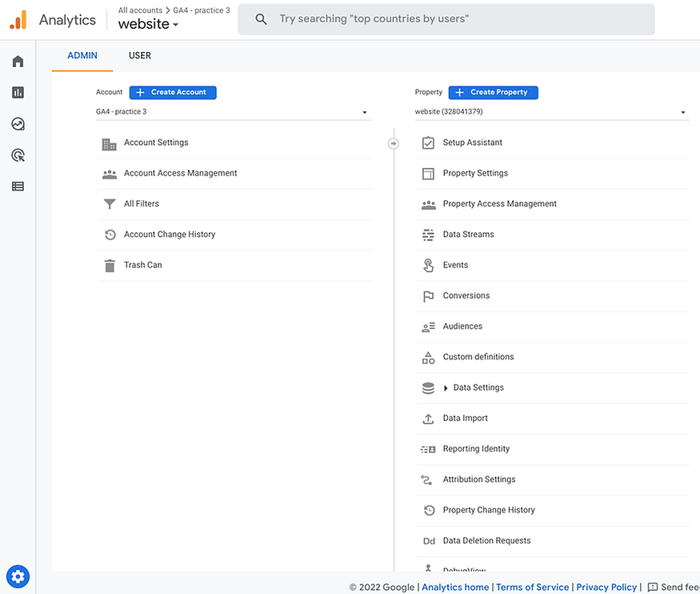
Task: Open the Setup Assistant text entry
Action: (x=472, y=142)
